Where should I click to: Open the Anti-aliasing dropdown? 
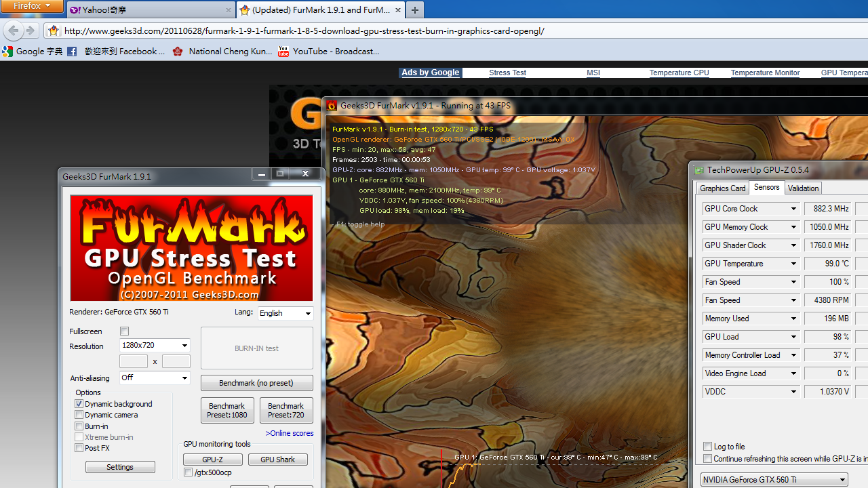pyautogui.click(x=155, y=378)
